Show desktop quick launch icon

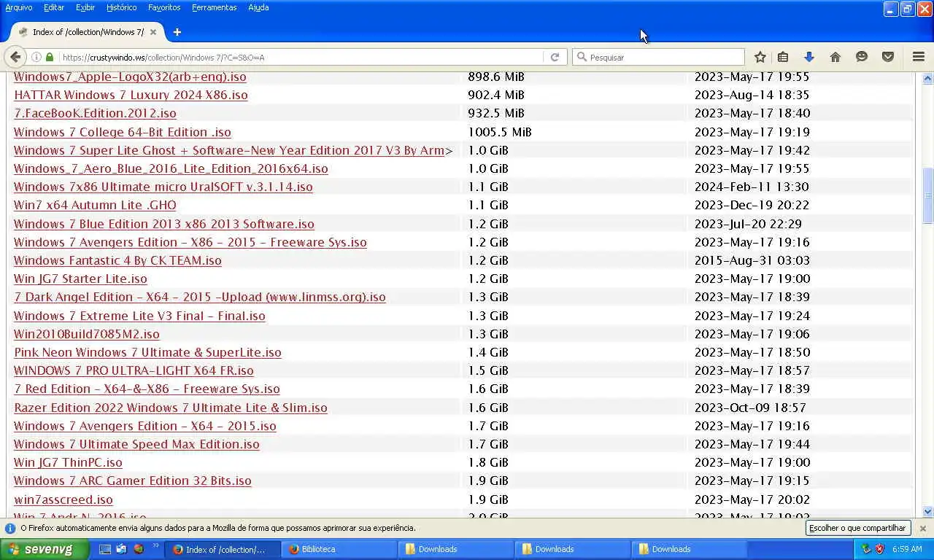pyautogui.click(x=105, y=549)
